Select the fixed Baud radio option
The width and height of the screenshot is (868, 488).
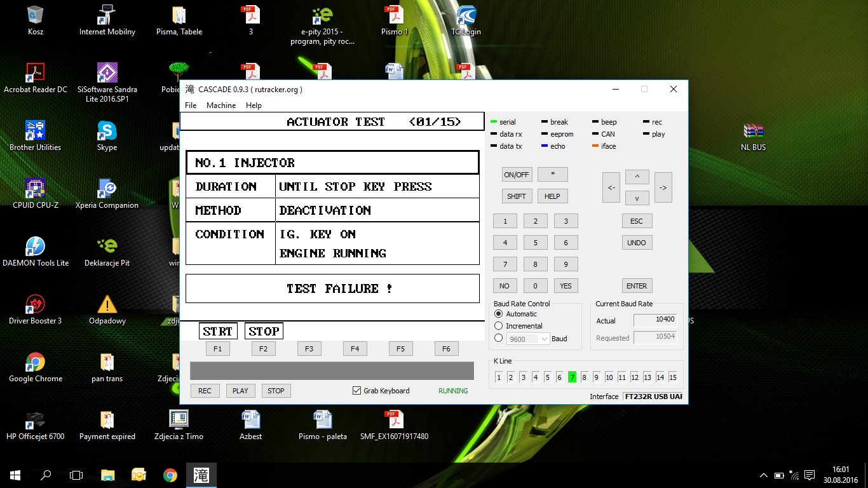tap(499, 339)
